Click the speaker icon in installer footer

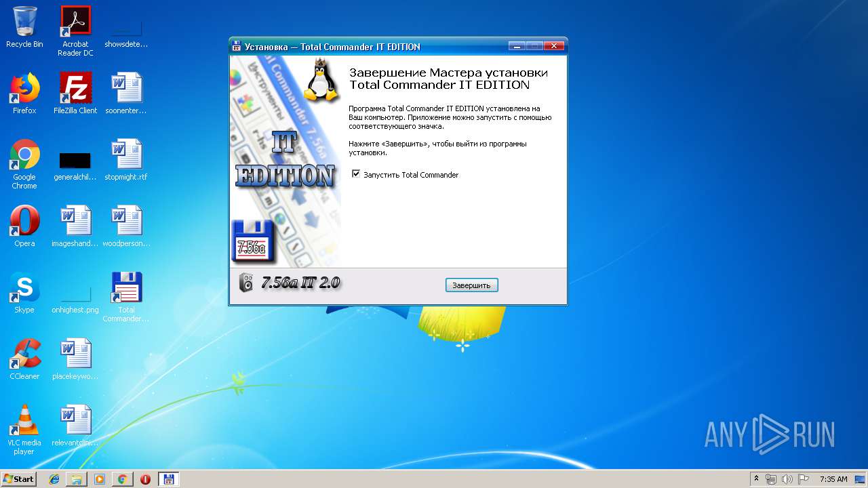point(246,283)
